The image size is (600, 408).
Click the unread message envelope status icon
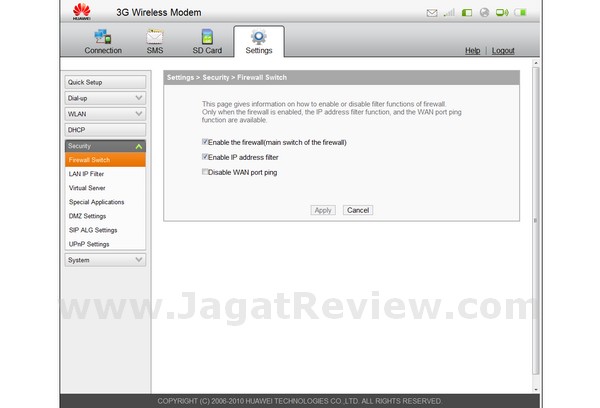[x=431, y=13]
